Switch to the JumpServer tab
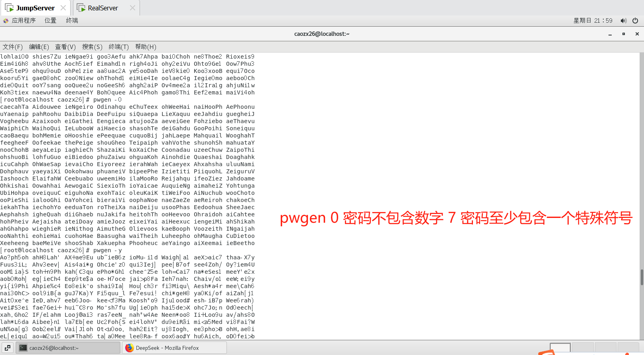The width and height of the screenshot is (644, 355). [35, 8]
